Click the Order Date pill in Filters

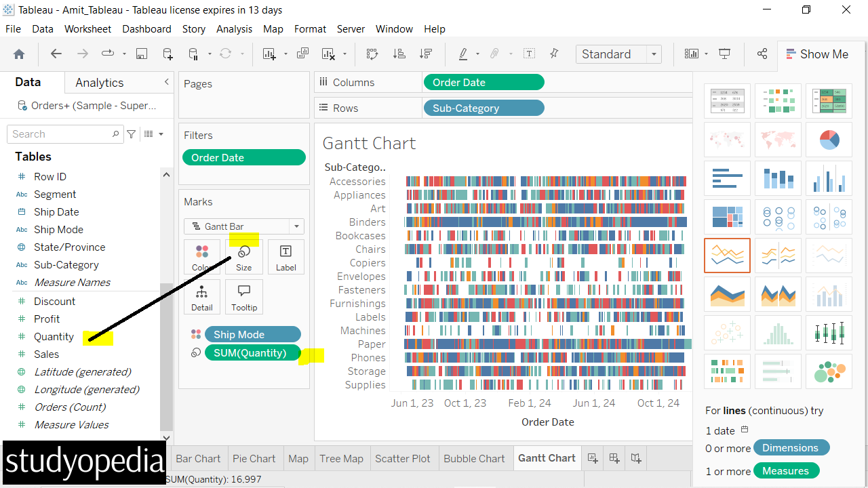pyautogui.click(x=244, y=158)
